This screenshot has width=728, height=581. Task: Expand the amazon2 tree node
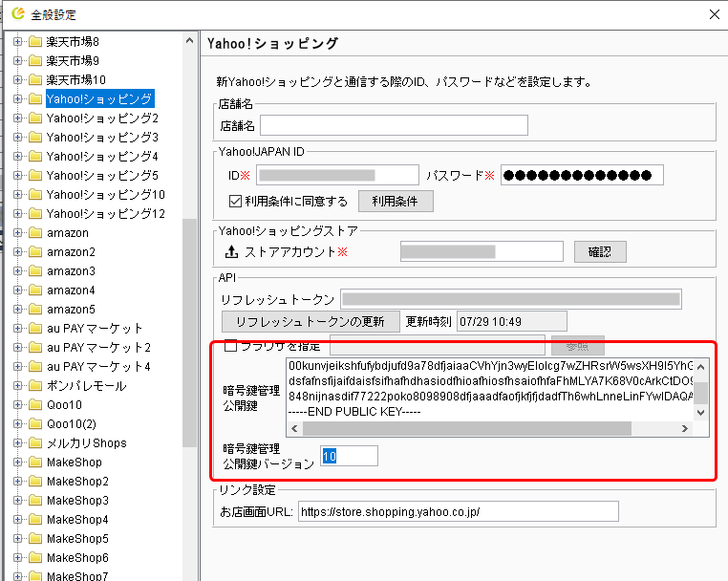[17, 251]
